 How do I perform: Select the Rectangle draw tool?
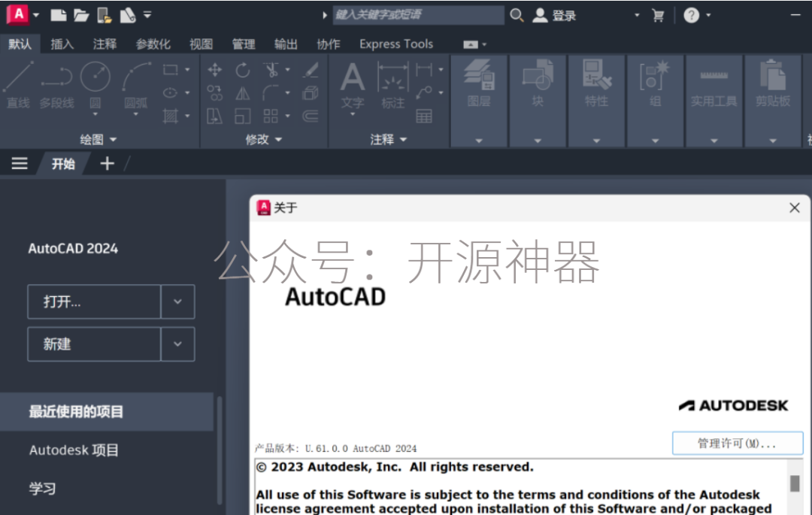coord(171,70)
